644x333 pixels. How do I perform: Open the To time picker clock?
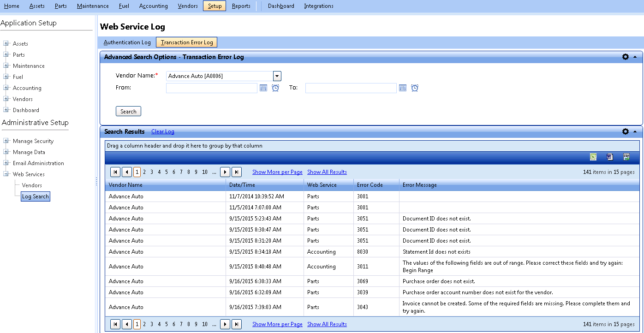click(x=415, y=88)
